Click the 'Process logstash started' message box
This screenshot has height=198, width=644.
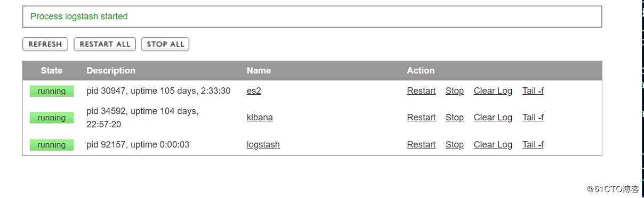tap(312, 16)
